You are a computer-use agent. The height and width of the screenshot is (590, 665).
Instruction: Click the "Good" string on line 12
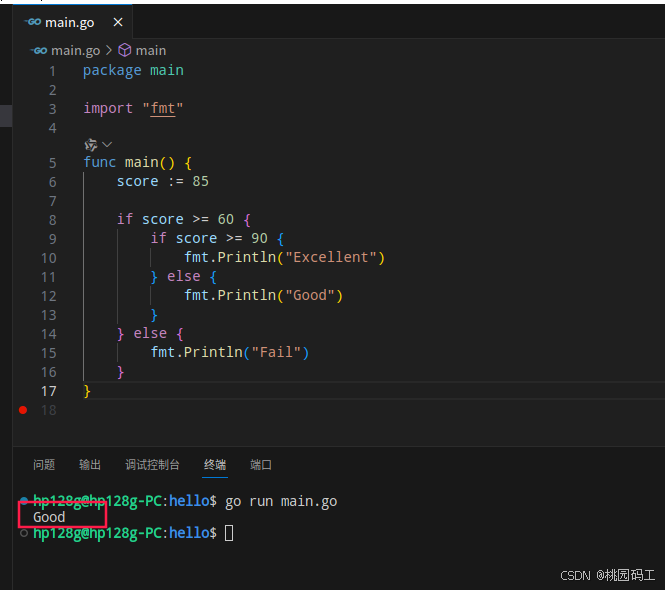[x=310, y=295]
